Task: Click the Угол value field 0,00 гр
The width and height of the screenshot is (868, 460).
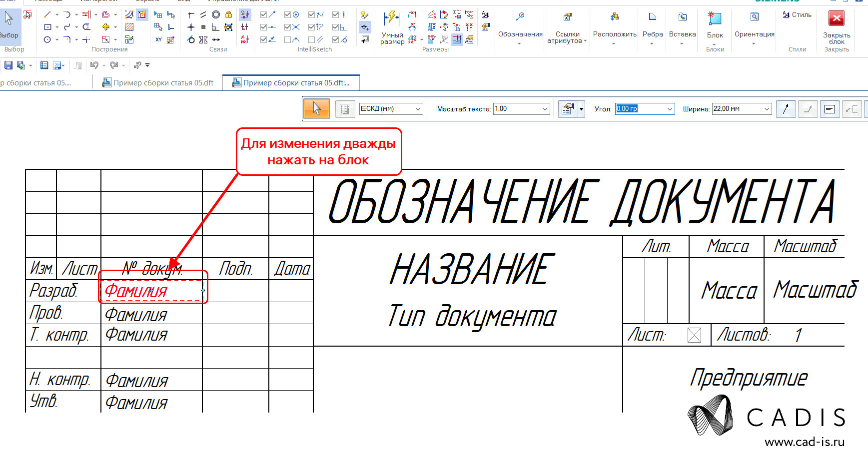Action: (x=640, y=109)
